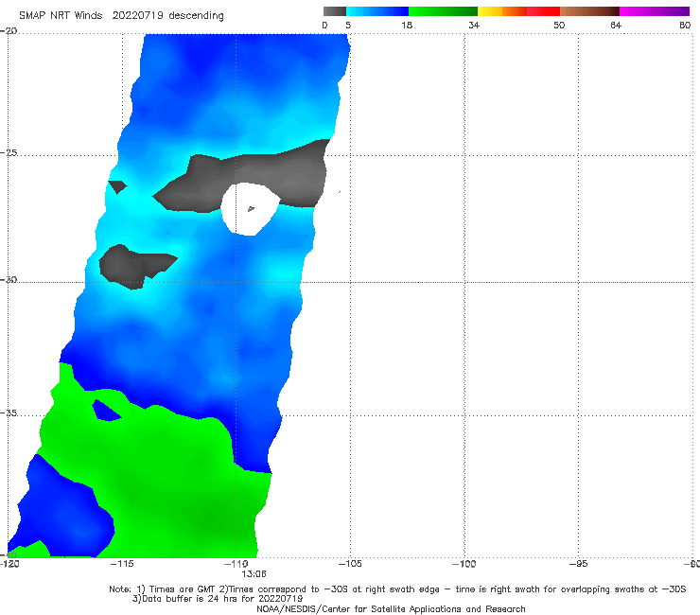Click the brown segment of the color bar
The image size is (700, 615).
click(x=589, y=11)
